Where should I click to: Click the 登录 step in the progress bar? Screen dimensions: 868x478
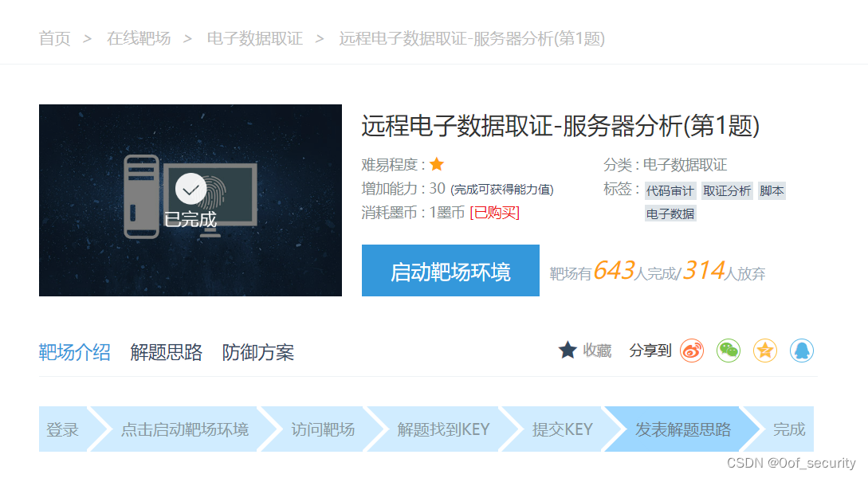click(62, 429)
